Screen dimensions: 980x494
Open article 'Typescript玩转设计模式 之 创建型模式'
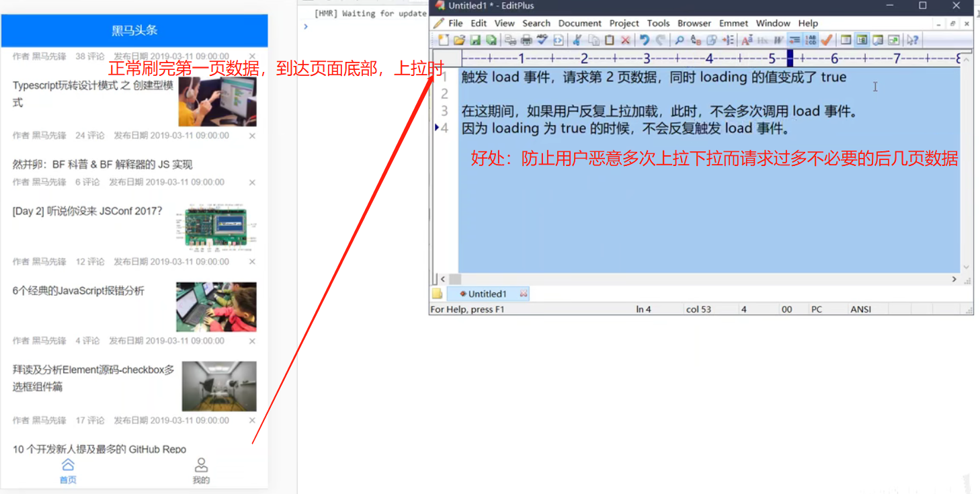pos(93,94)
